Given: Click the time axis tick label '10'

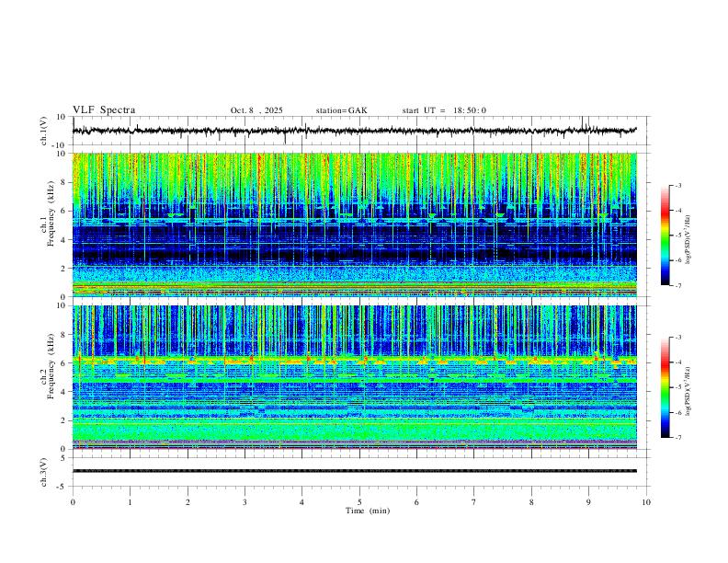Looking at the screenshot, I should 646,502.
